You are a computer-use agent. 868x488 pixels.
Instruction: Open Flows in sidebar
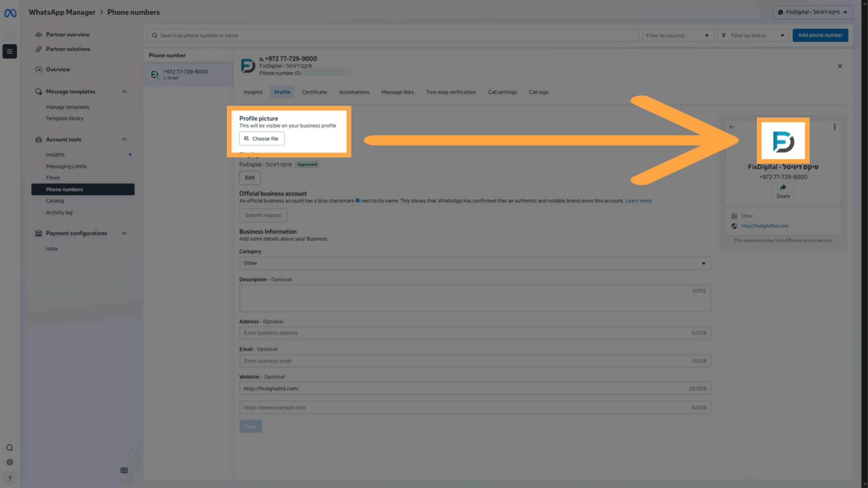(x=52, y=178)
